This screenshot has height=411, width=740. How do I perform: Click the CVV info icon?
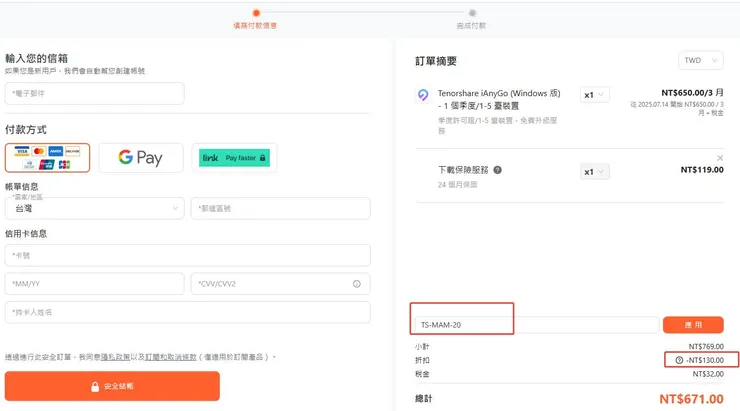point(356,284)
